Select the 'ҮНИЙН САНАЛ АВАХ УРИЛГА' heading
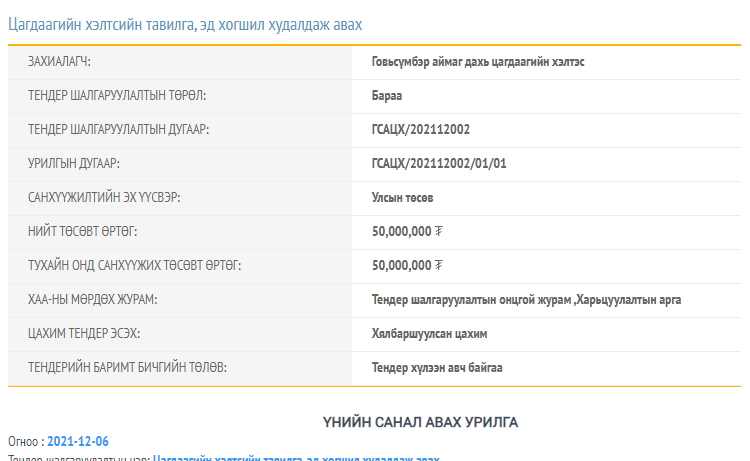 coord(420,422)
